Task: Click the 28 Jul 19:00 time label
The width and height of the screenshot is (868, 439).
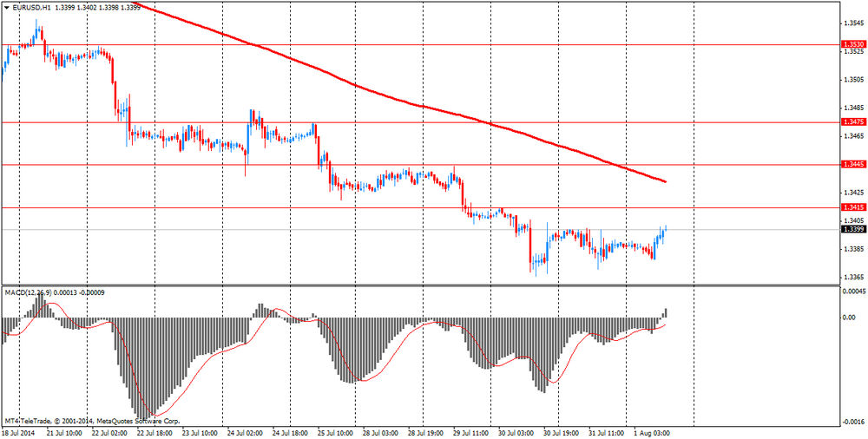Action: [425, 432]
